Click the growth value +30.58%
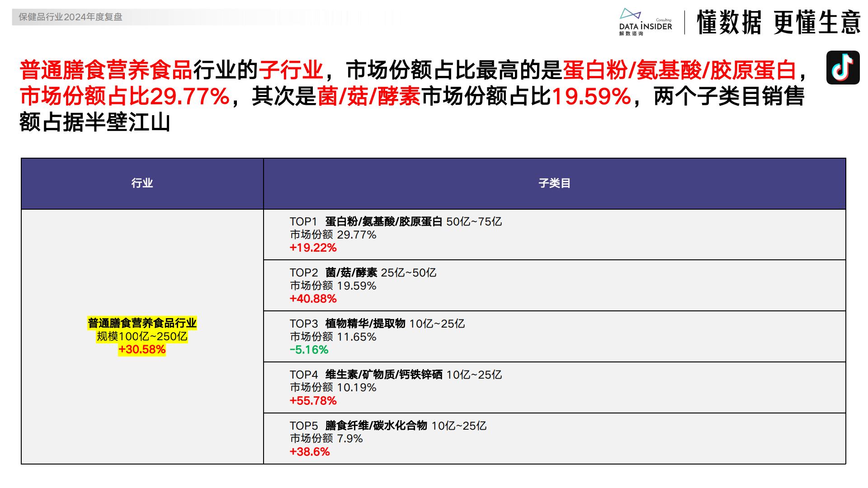This screenshot has height=488, width=868. point(142,349)
